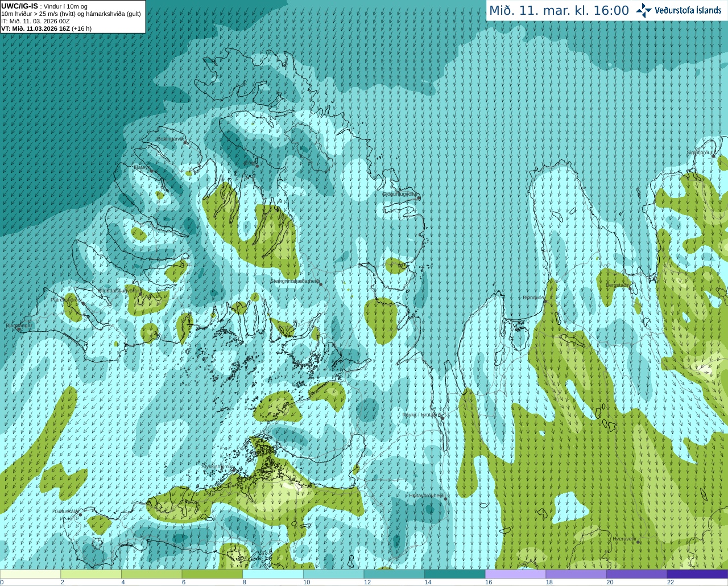The height and width of the screenshot is (586, 728).
Task: Pick the 0–2 m/s pale yellow legend swatch
Action: (x=30, y=574)
